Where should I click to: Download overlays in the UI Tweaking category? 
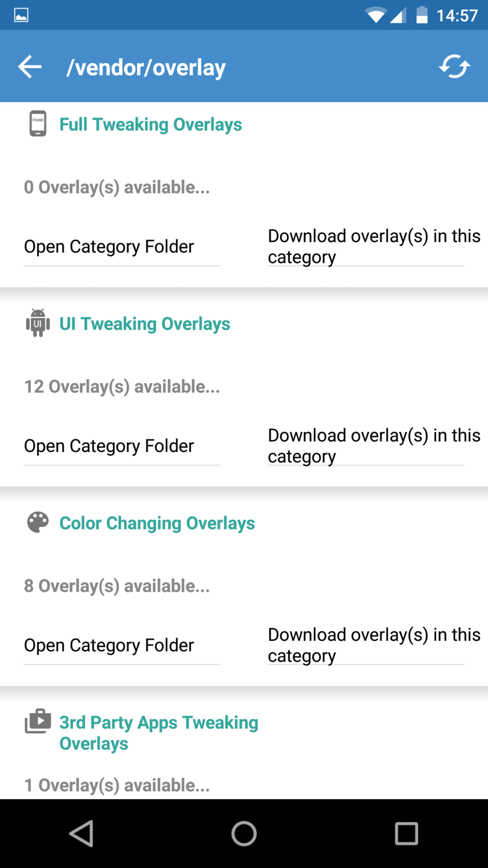pyautogui.click(x=374, y=446)
